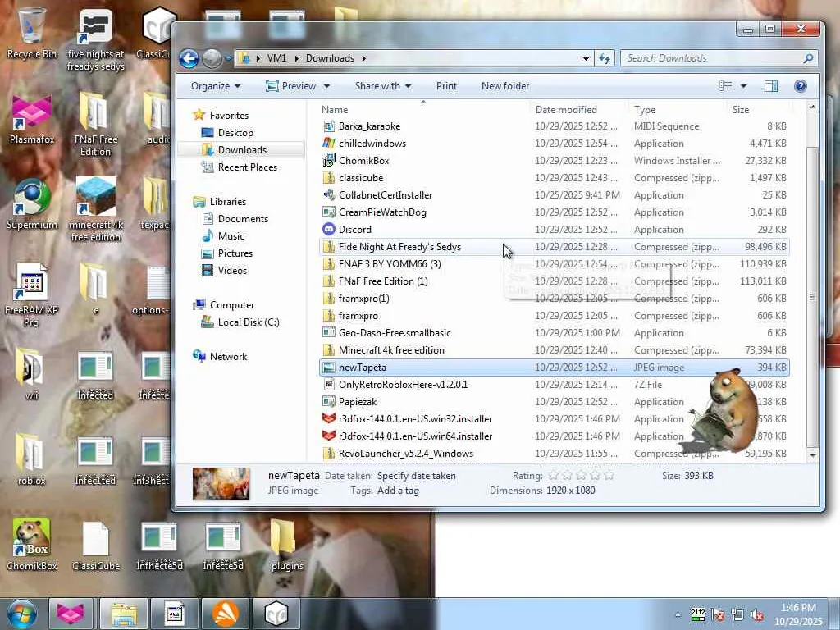The image size is (840, 630).
Task: Select Downloads in navigation pane
Action: pos(242,149)
